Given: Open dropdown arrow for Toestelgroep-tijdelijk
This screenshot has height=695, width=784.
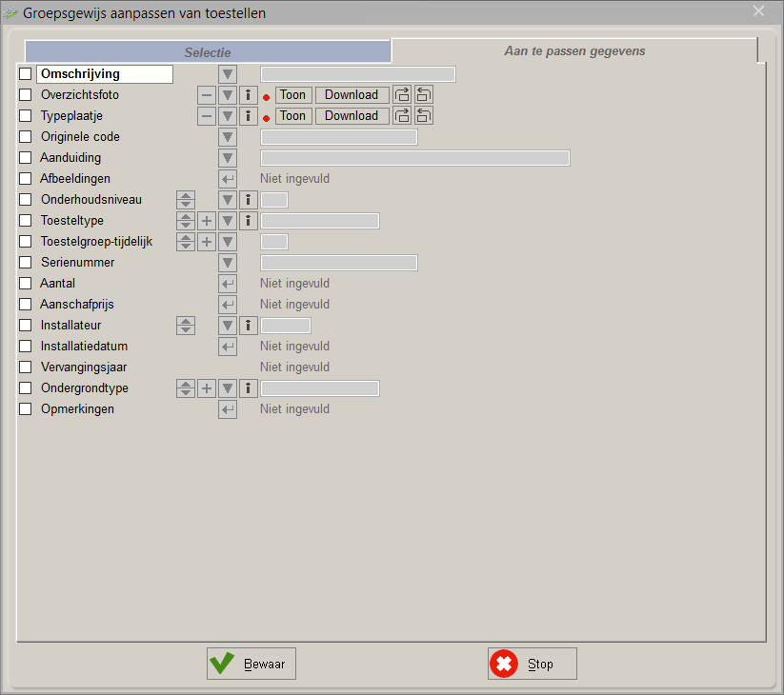Looking at the screenshot, I should 228,242.
